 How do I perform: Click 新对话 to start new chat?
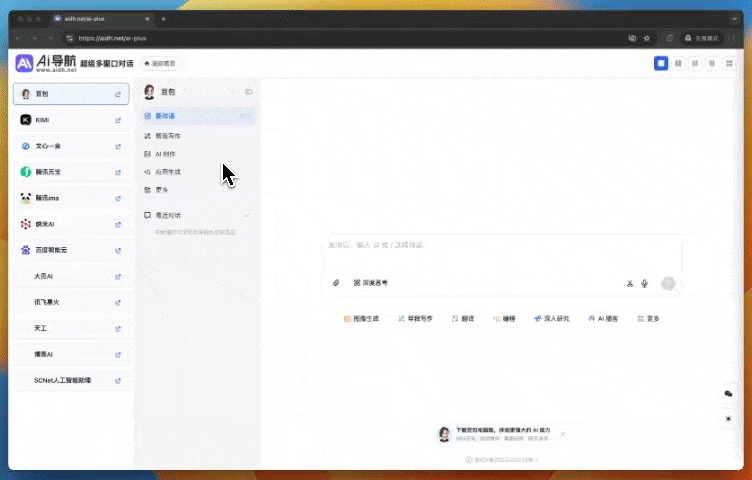[198, 116]
